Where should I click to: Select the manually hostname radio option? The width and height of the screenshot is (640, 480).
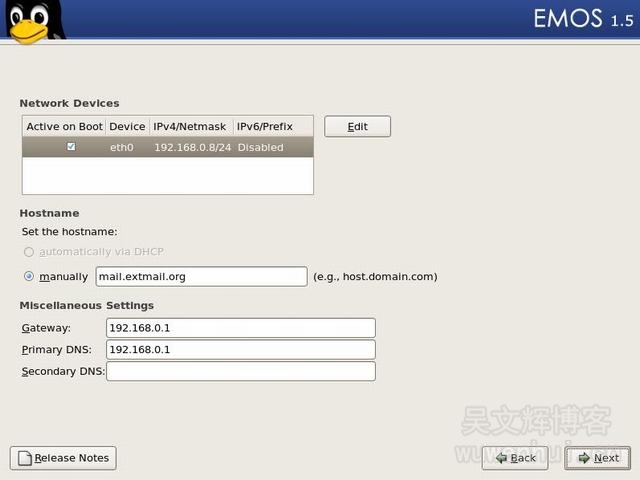pyautogui.click(x=29, y=276)
